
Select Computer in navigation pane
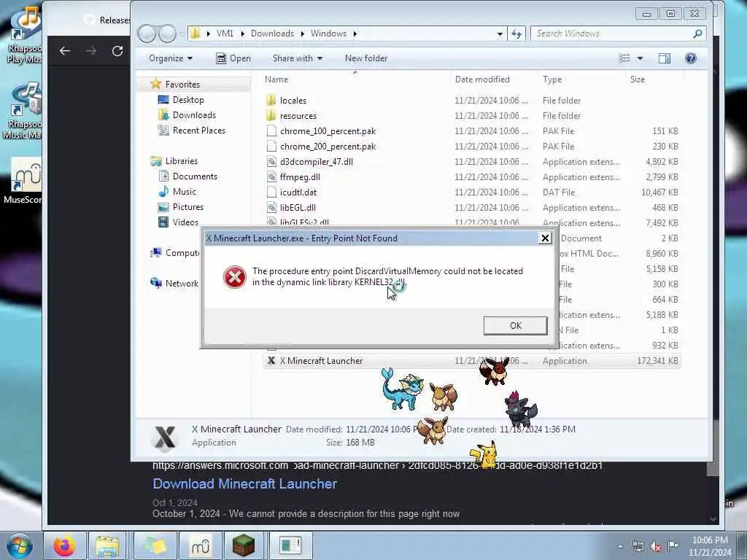tap(182, 253)
